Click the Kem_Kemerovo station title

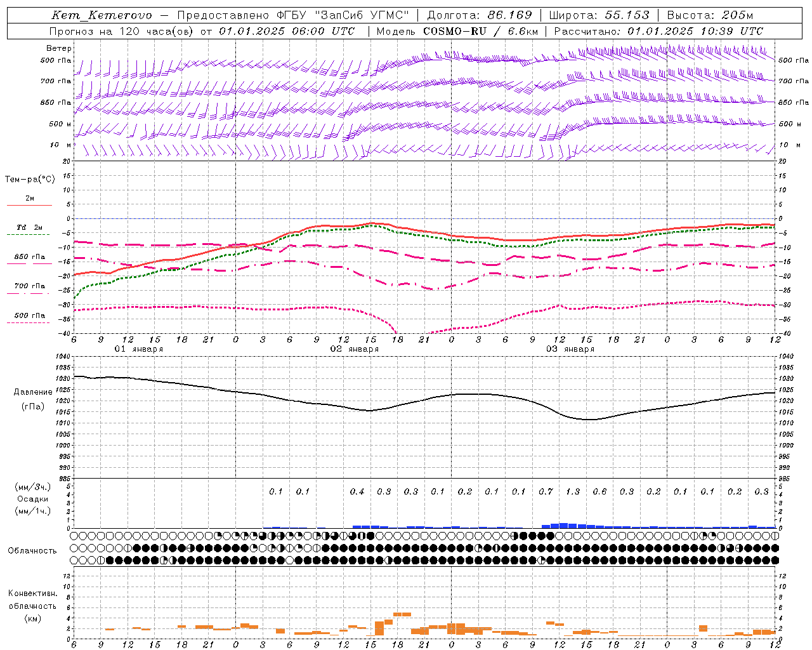[x=101, y=15]
